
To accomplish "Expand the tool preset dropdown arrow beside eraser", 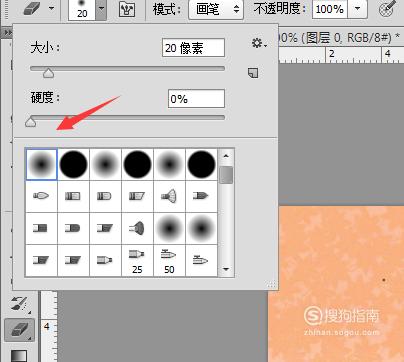I will pyautogui.click(x=52, y=8).
